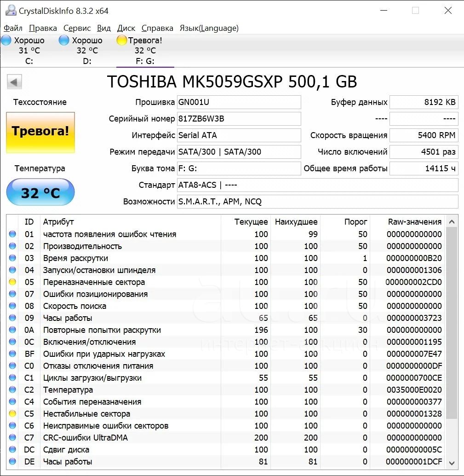Select the Температура attribute row text
Viewport: 464px width, 476px height.
point(68,390)
